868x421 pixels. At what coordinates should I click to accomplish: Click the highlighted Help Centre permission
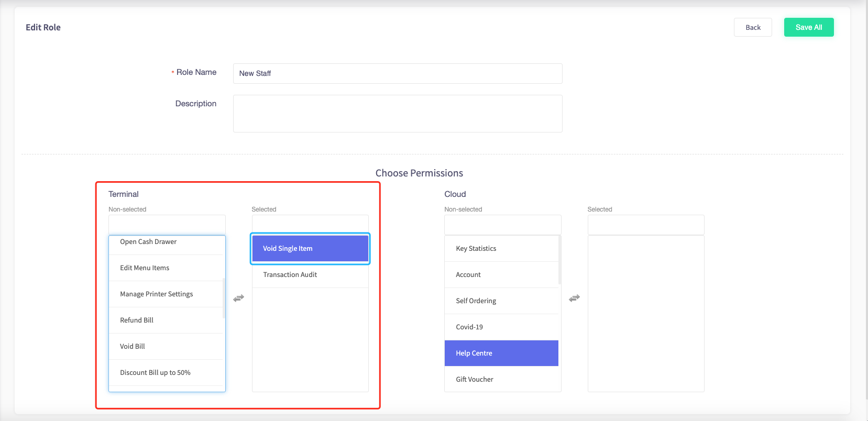[x=501, y=353]
